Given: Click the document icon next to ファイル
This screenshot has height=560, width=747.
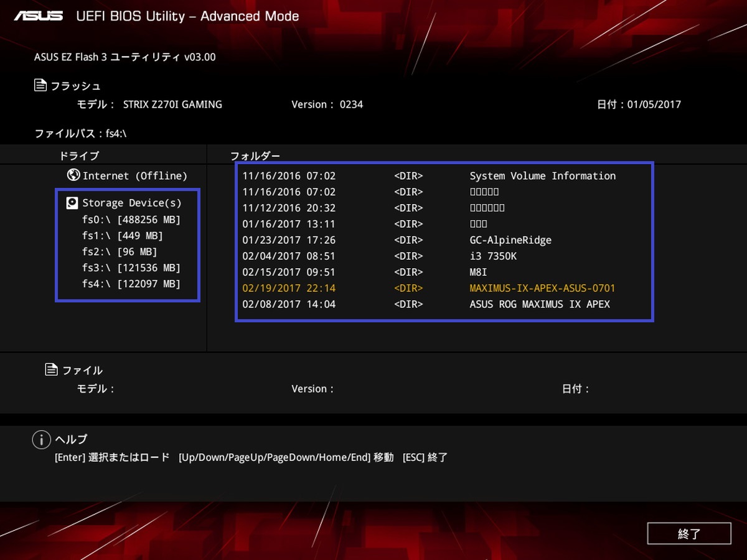Looking at the screenshot, I should point(52,370).
